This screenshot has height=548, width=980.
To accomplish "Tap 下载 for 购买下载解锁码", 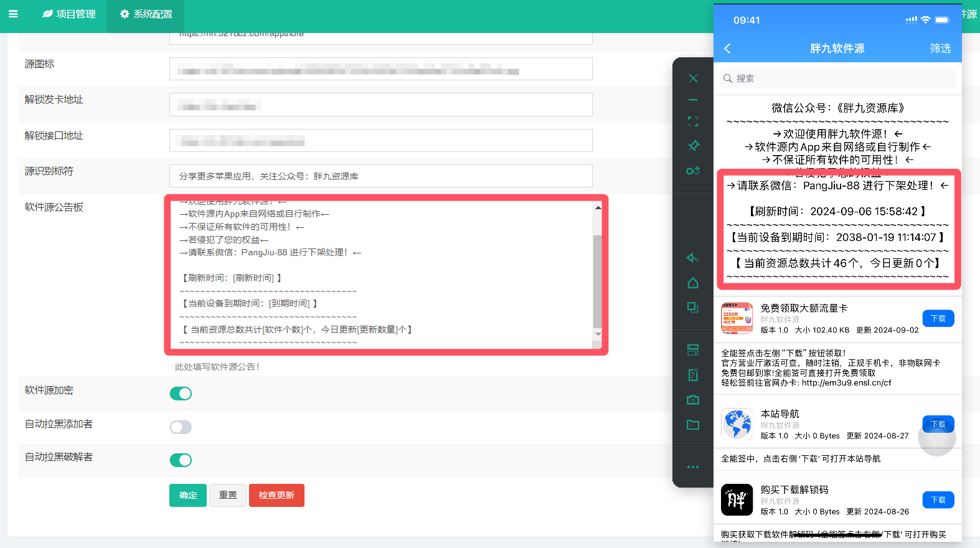I will [938, 500].
